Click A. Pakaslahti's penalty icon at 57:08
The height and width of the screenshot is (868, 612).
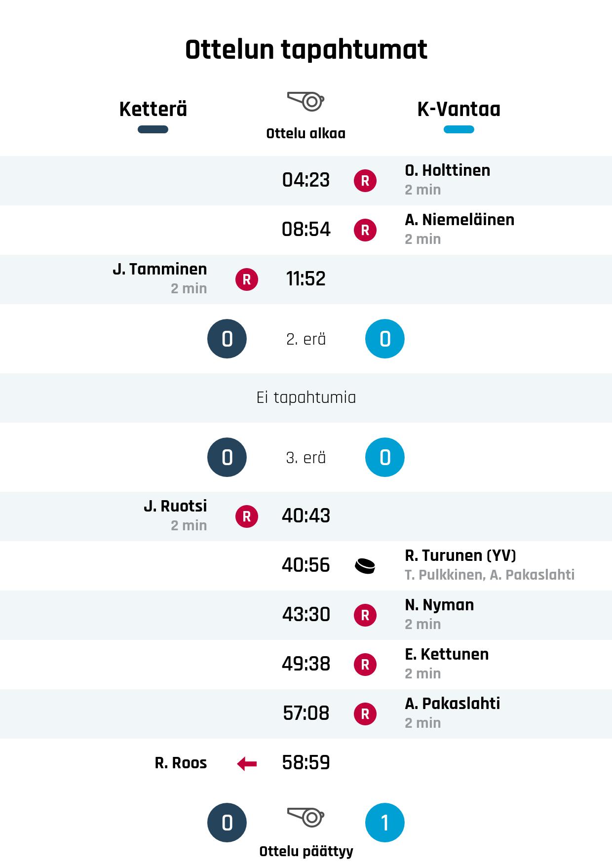point(365,714)
